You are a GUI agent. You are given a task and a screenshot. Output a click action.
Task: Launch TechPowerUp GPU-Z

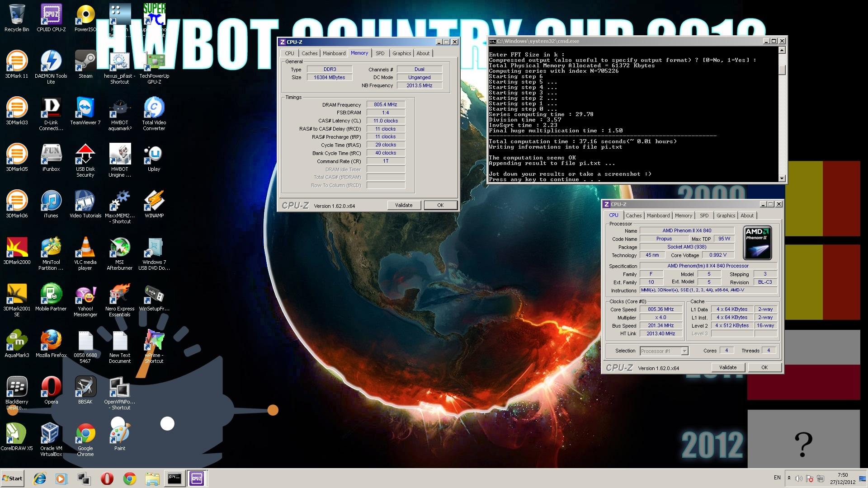pyautogui.click(x=154, y=67)
